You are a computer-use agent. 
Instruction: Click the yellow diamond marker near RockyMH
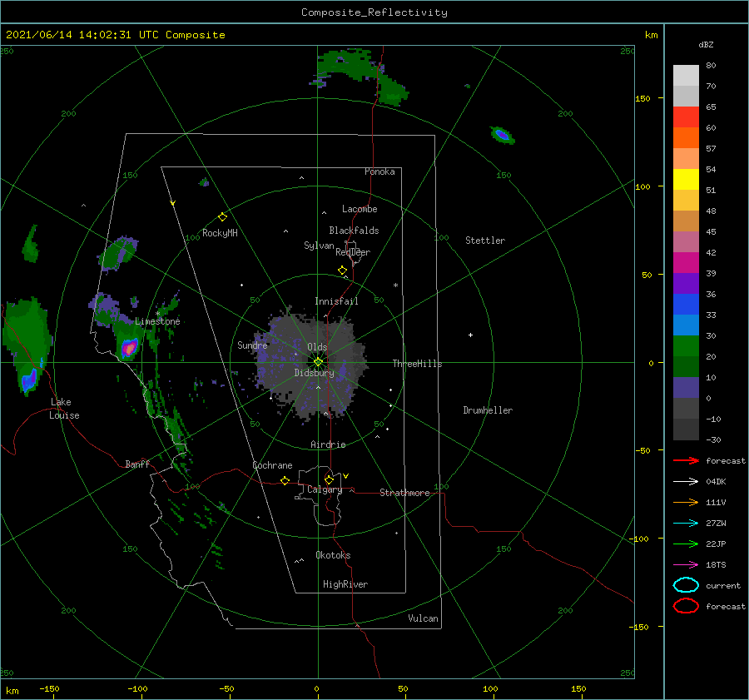(x=222, y=217)
